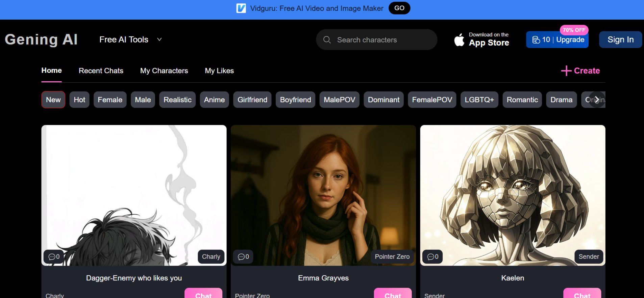
Task: Click chat count icon on Kaelen card
Action: tap(430, 257)
